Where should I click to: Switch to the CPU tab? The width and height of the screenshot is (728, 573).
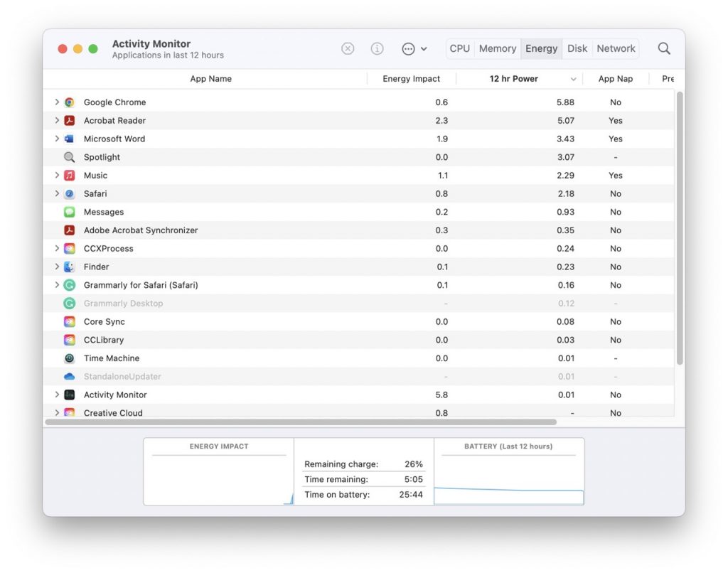click(460, 48)
